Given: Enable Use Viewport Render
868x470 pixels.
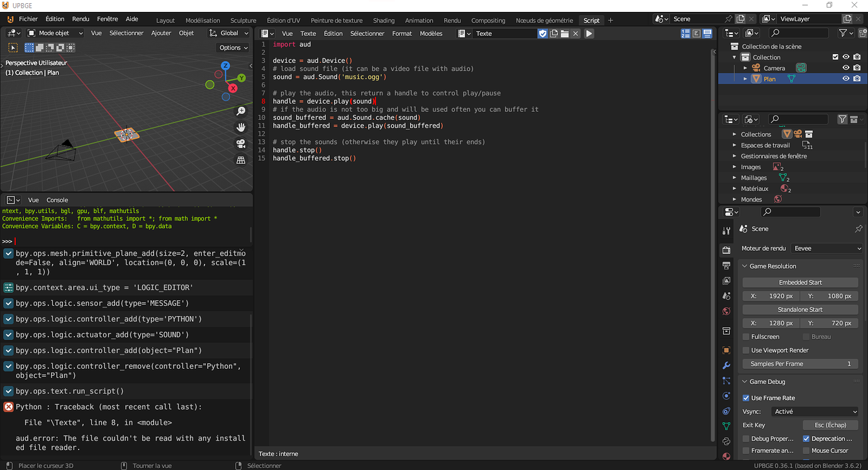Looking at the screenshot, I should coord(746,350).
